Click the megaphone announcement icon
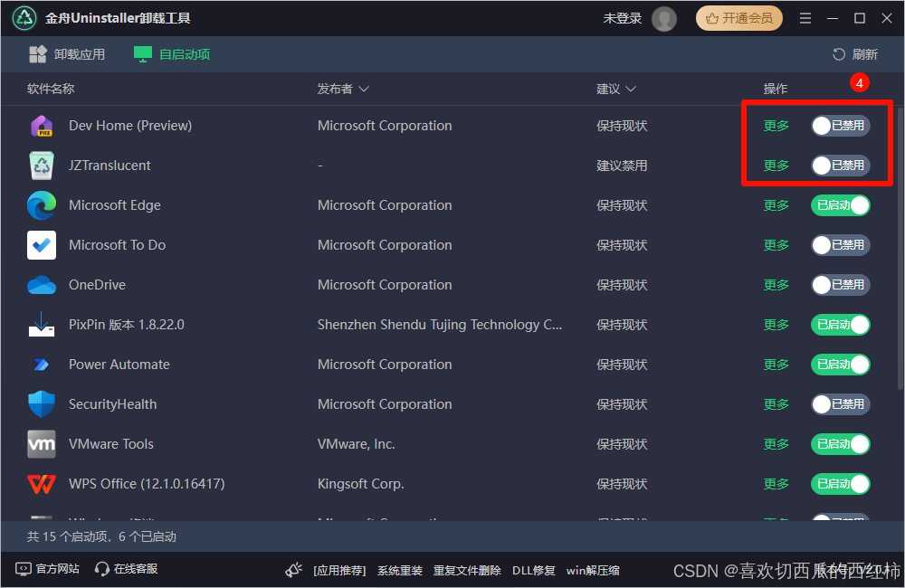This screenshot has width=905, height=588. point(294,570)
